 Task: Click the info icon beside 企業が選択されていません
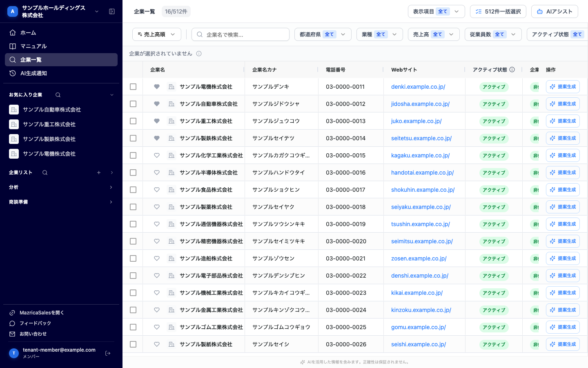pos(199,54)
